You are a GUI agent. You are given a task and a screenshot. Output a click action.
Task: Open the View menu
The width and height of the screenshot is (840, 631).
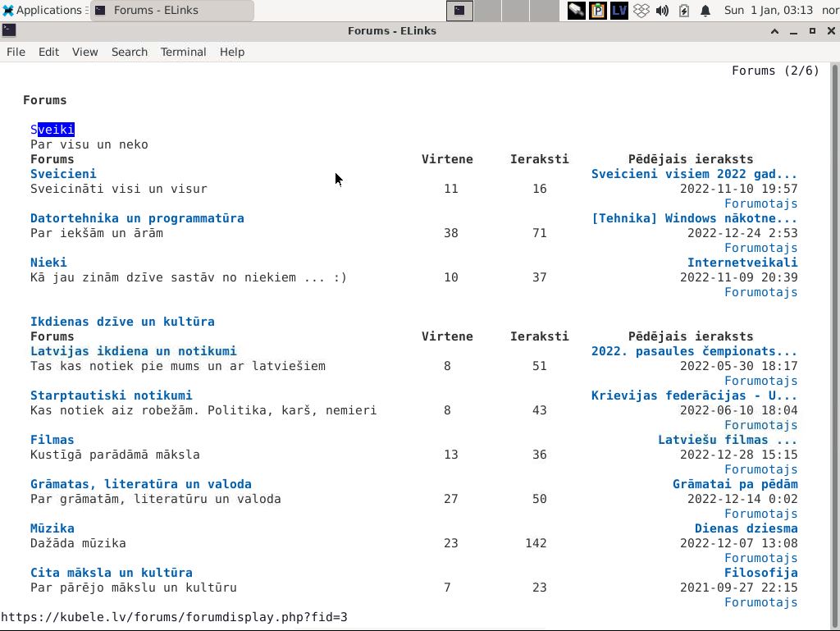pos(84,52)
